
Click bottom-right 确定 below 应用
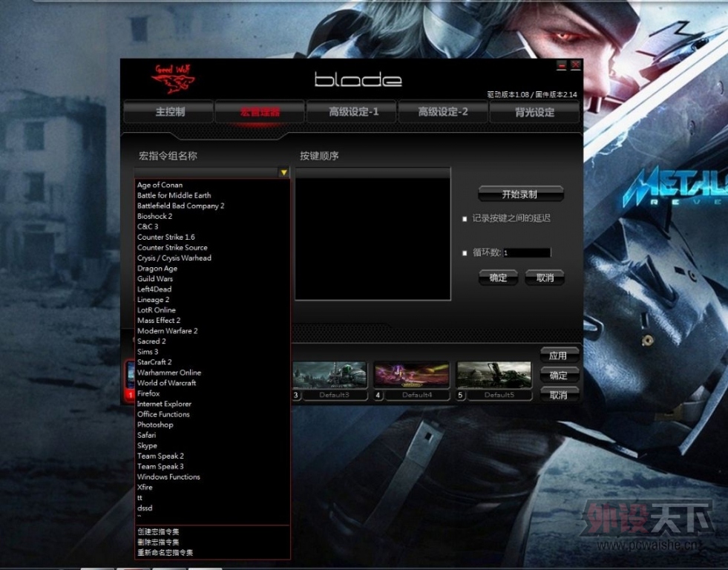click(x=560, y=375)
